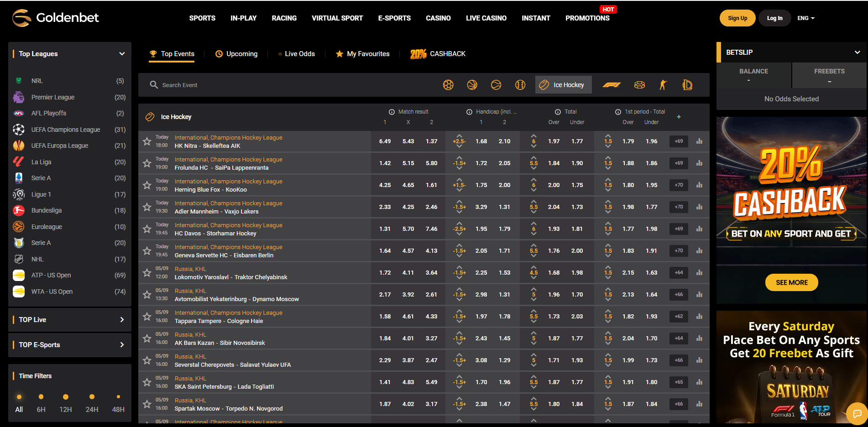Open statistics chart for HC Davos match

click(699, 229)
